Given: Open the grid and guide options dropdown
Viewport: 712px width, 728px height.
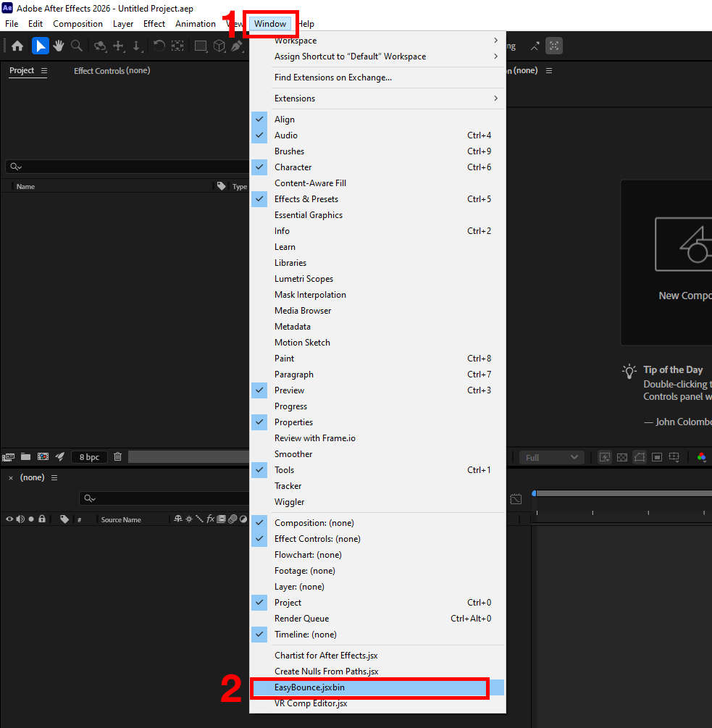Looking at the screenshot, I should tap(674, 457).
